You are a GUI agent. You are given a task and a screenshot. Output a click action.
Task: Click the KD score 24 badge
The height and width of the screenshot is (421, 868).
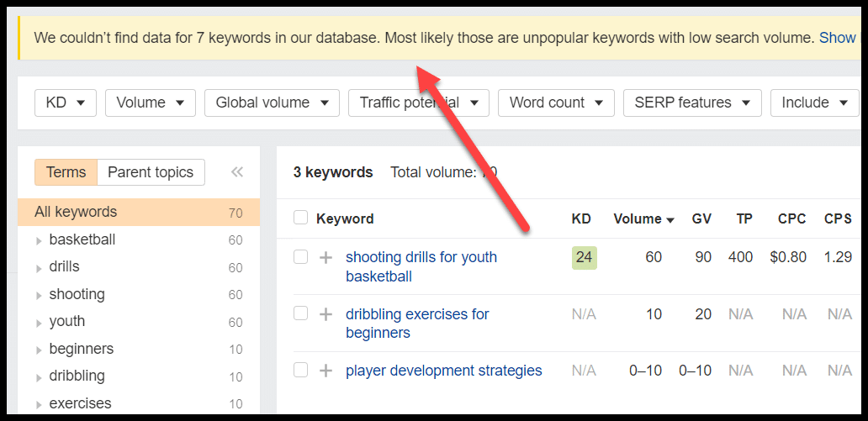coord(584,257)
